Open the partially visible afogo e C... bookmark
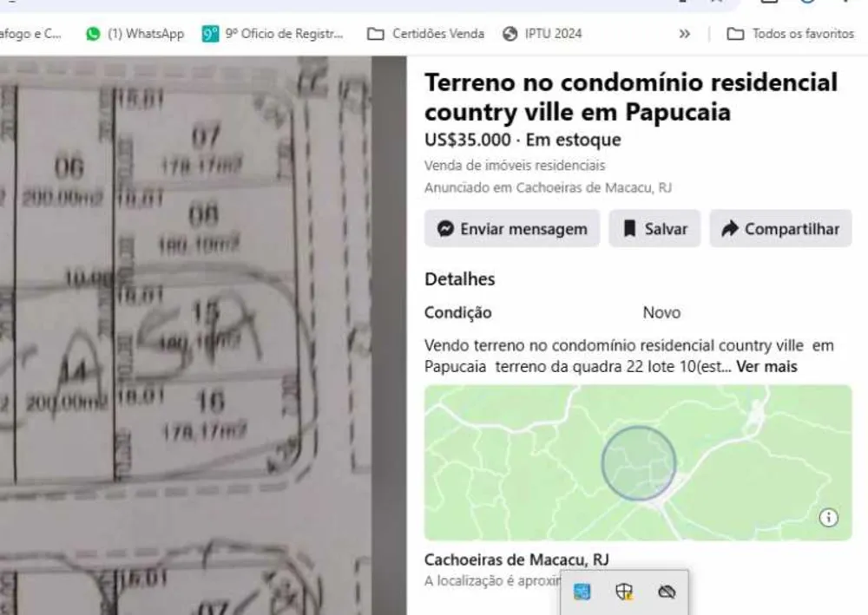 tap(30, 34)
